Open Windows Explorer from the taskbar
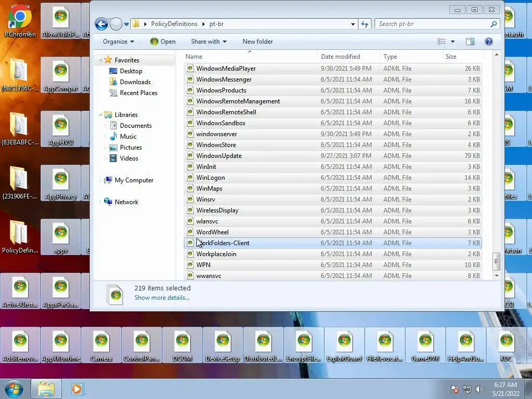 click(x=46, y=389)
